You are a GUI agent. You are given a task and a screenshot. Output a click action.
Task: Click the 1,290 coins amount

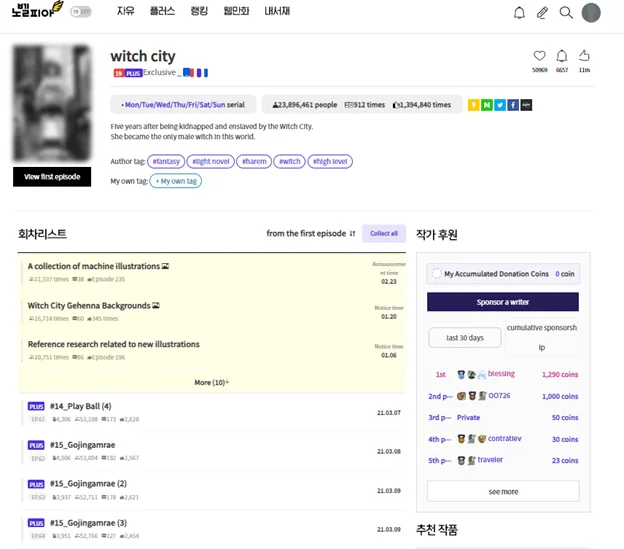point(560,374)
